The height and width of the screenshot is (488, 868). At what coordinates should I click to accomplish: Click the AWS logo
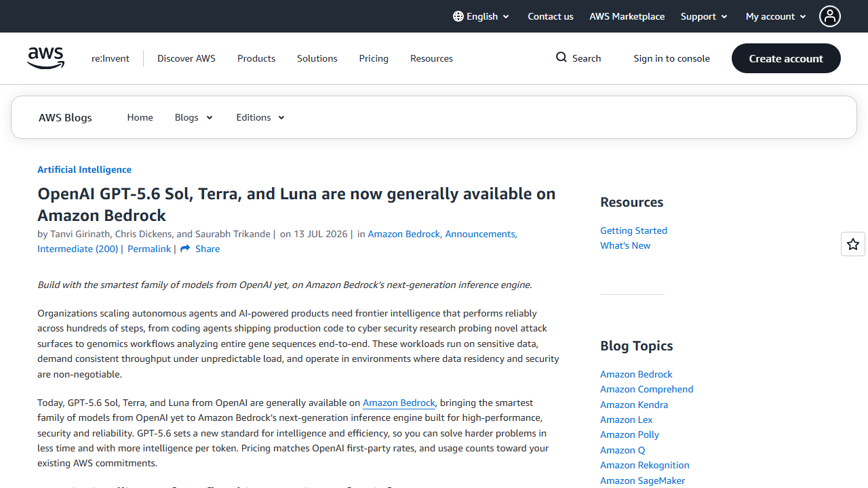tap(46, 58)
